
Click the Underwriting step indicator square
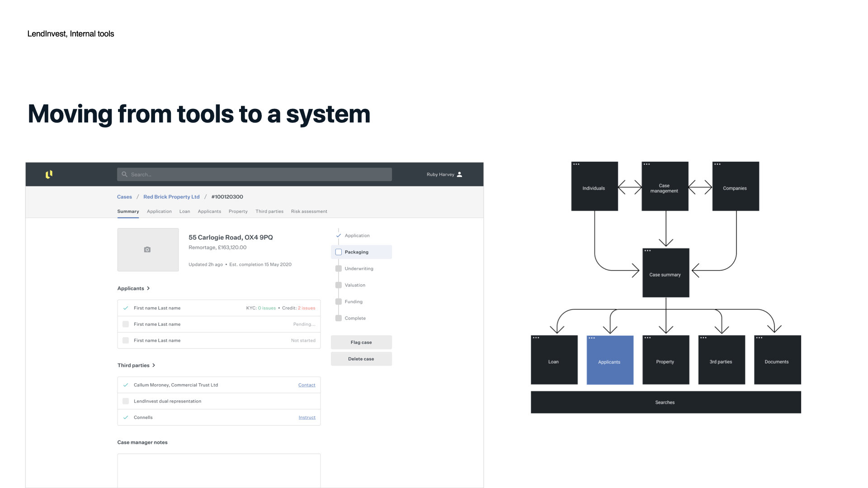tap(339, 268)
